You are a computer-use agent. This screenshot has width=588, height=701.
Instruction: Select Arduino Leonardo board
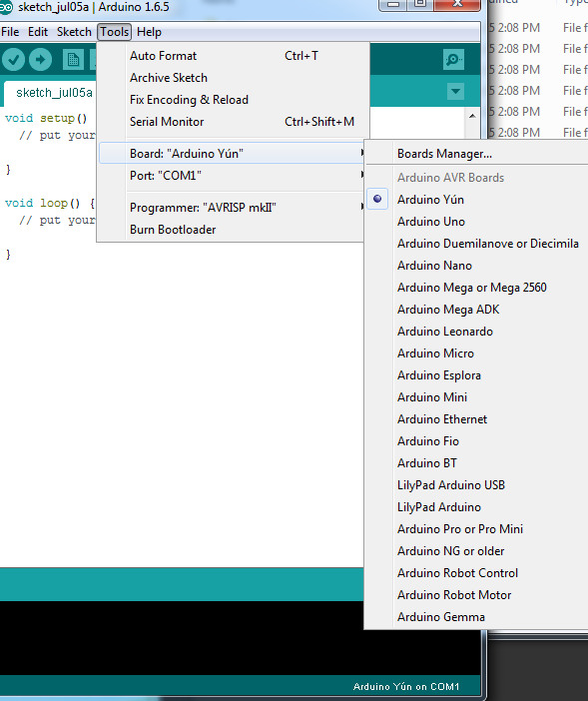coord(478,332)
